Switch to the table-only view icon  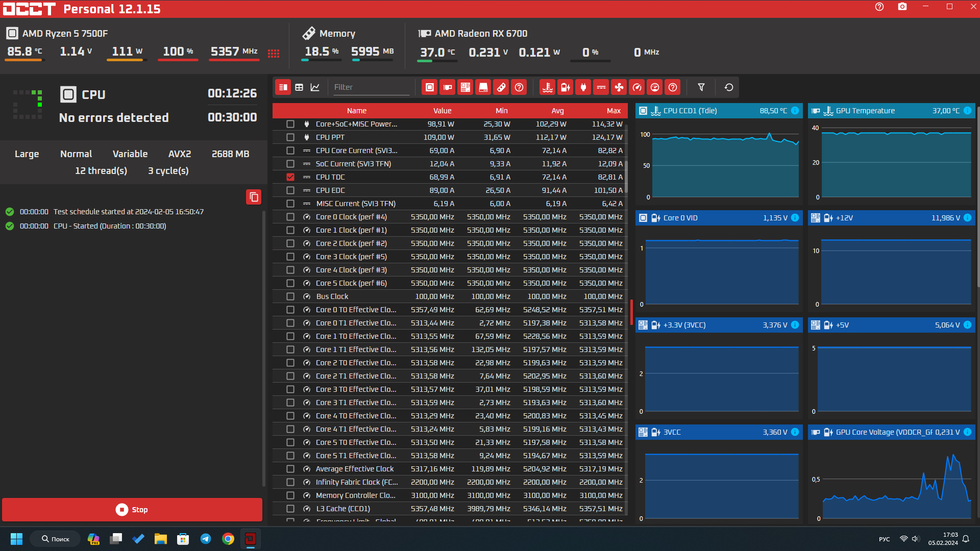[x=299, y=87]
